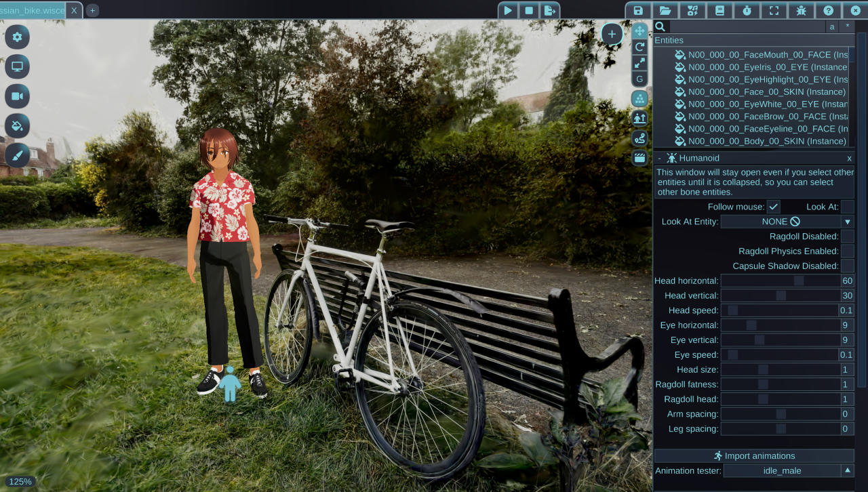The height and width of the screenshot is (492, 868).
Task: Add a new scene tab with plus
Action: point(92,10)
